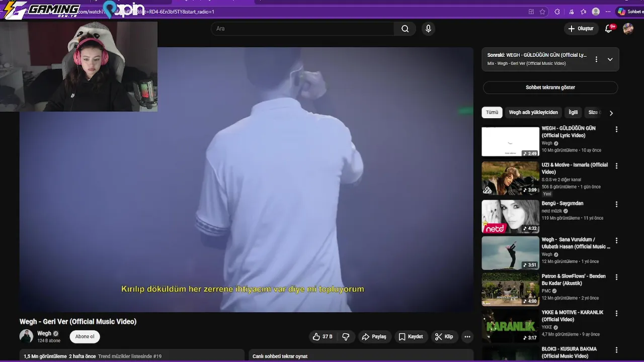Open options for Bengü Saygımdan video
644x362 pixels.
pyautogui.click(x=616, y=205)
